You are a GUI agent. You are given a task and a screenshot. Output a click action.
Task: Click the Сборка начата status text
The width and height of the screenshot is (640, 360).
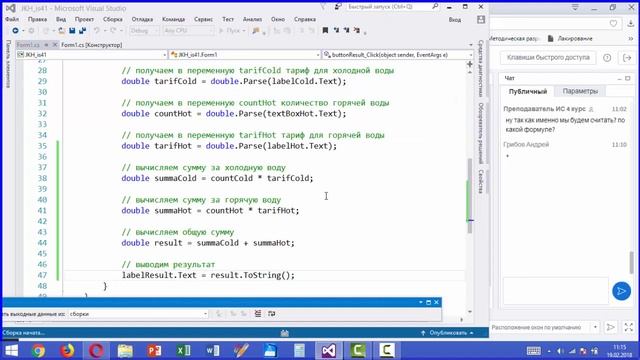point(23,333)
